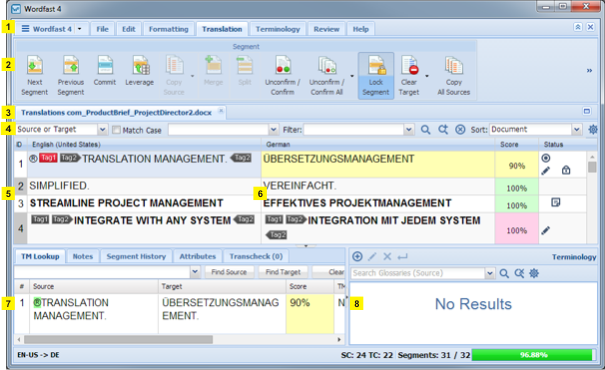Switch to the Terminology tab
The width and height of the screenshot is (605, 370).
pyautogui.click(x=278, y=29)
